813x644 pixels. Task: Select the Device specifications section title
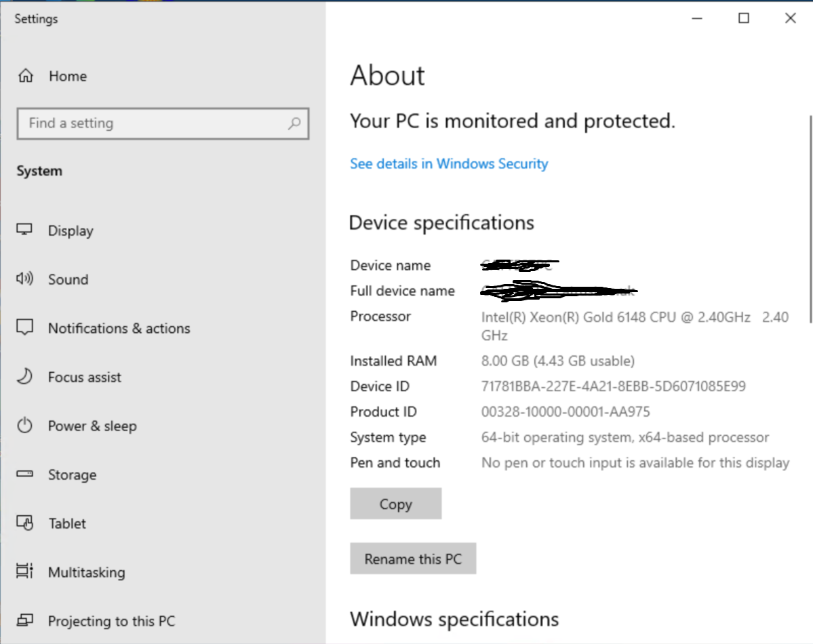click(441, 222)
